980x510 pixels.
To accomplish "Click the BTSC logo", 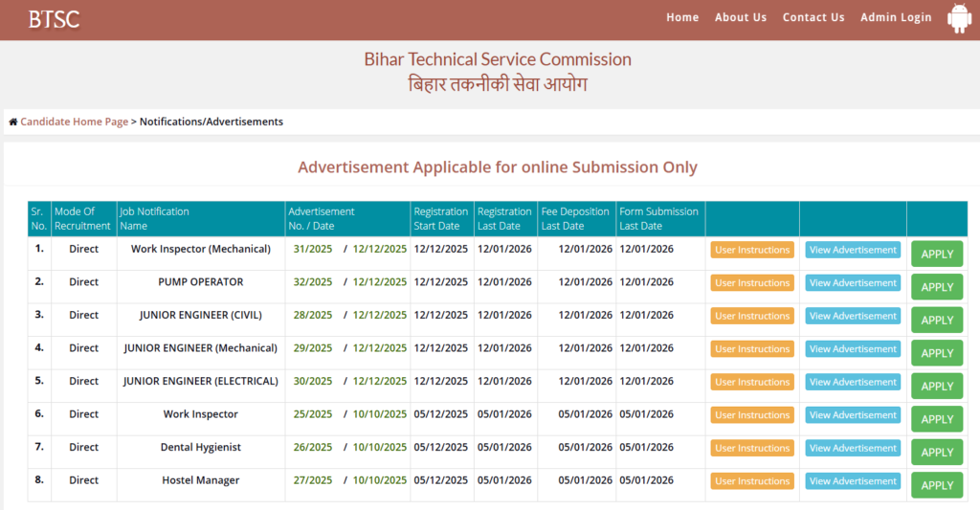I will click(x=54, y=19).
